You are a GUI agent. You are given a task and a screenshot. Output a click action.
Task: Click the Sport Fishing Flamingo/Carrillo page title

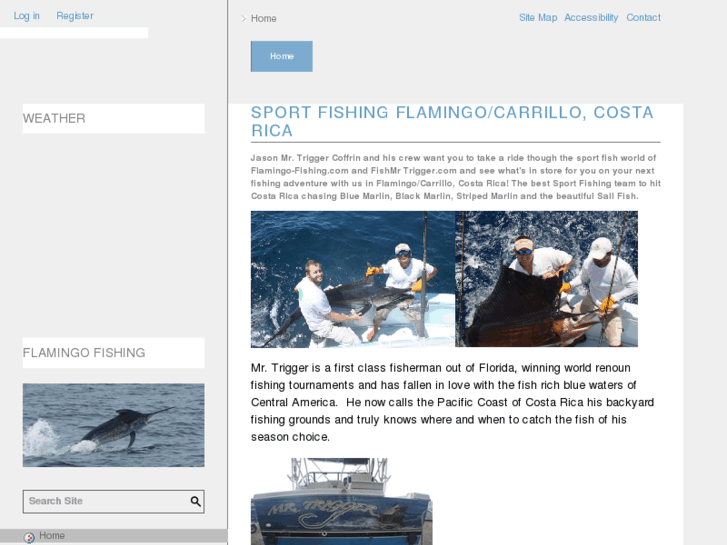[x=452, y=122]
